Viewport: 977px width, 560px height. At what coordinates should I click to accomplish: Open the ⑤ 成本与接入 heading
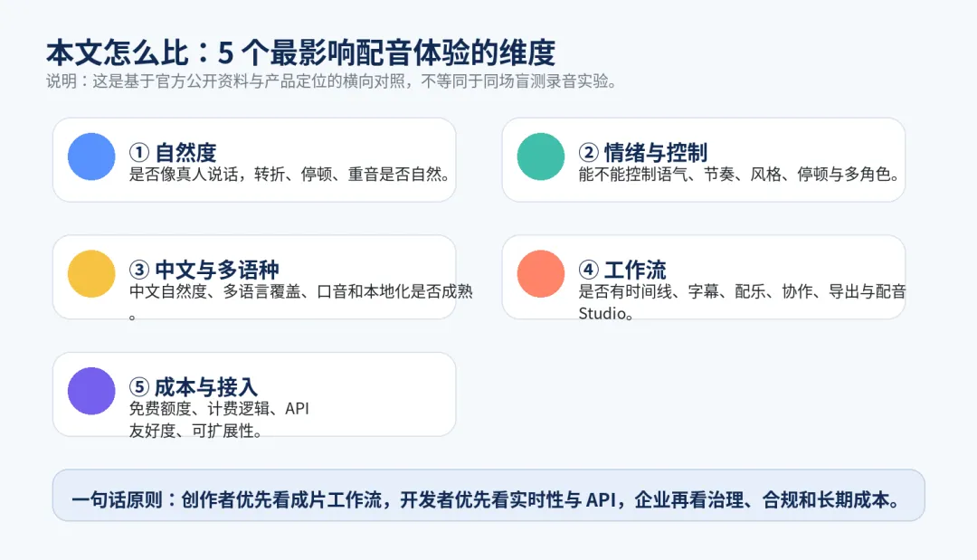(x=193, y=387)
